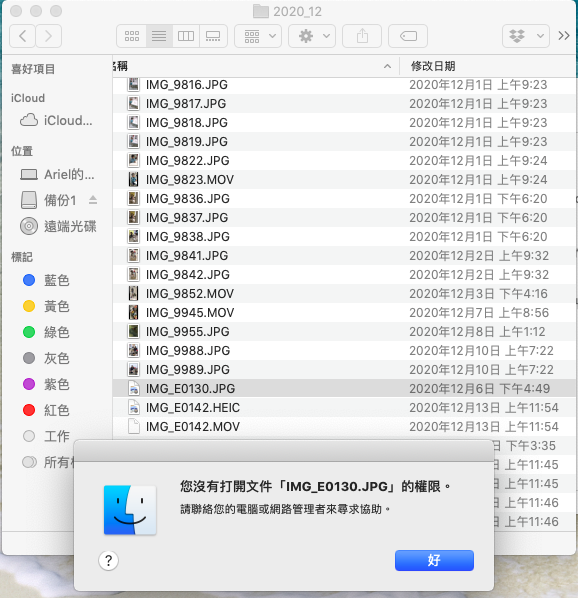
Task: Select file IMG_9836.JPG
Action: coord(344,199)
